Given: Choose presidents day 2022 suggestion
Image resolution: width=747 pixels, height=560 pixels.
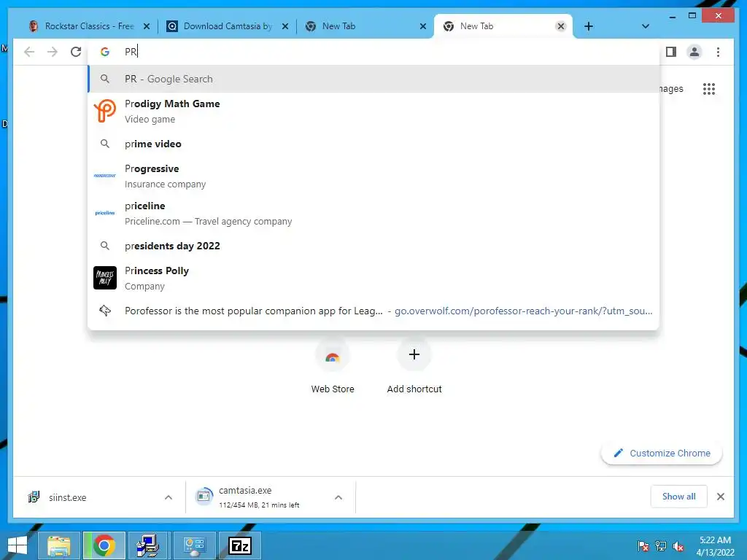Looking at the screenshot, I should click(x=373, y=246).
